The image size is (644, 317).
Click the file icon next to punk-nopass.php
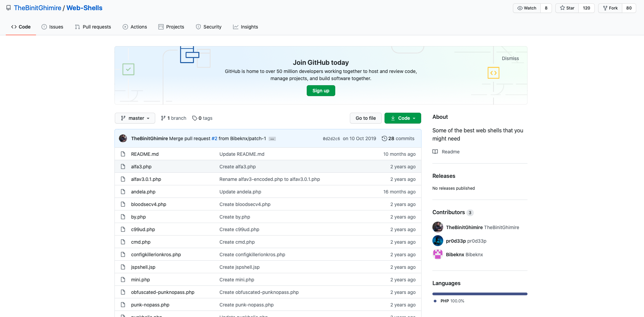click(123, 304)
